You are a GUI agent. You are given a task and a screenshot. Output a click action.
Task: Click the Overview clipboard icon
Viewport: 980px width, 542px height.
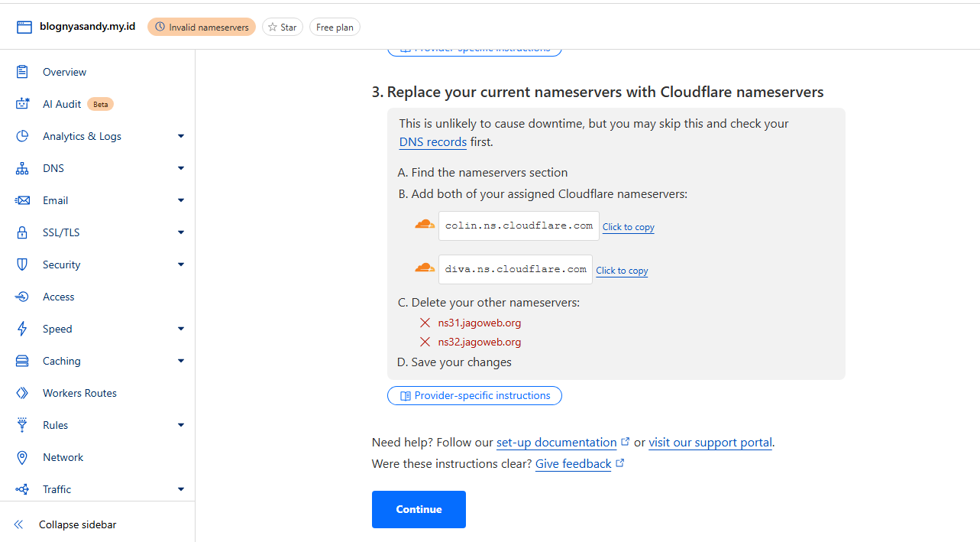pos(22,72)
